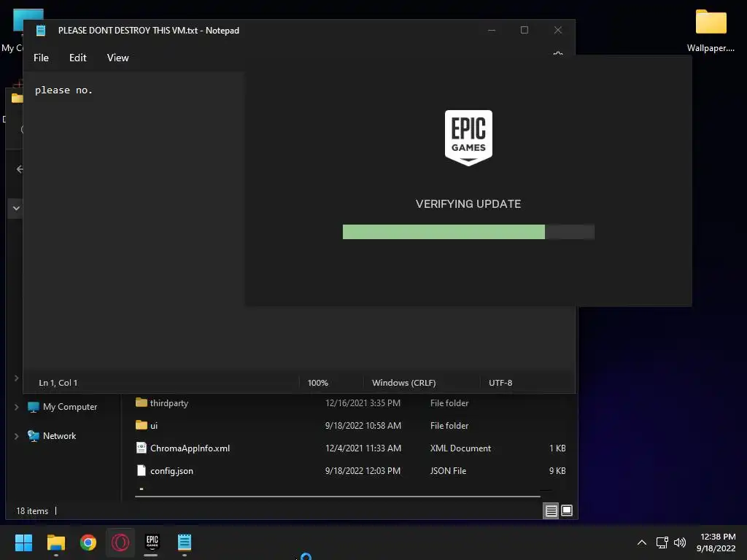The image size is (747, 560).
Task: Open File Explorer from the taskbar
Action: click(55, 542)
